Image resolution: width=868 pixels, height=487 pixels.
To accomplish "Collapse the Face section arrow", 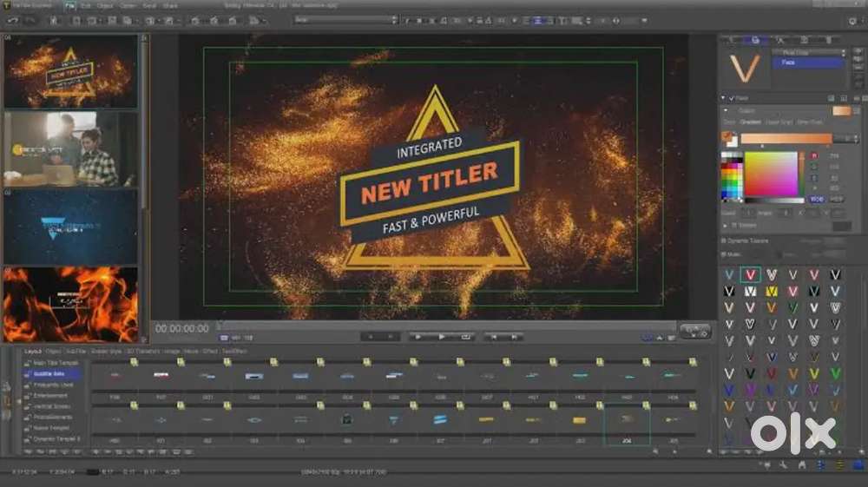I will pyautogui.click(x=724, y=98).
